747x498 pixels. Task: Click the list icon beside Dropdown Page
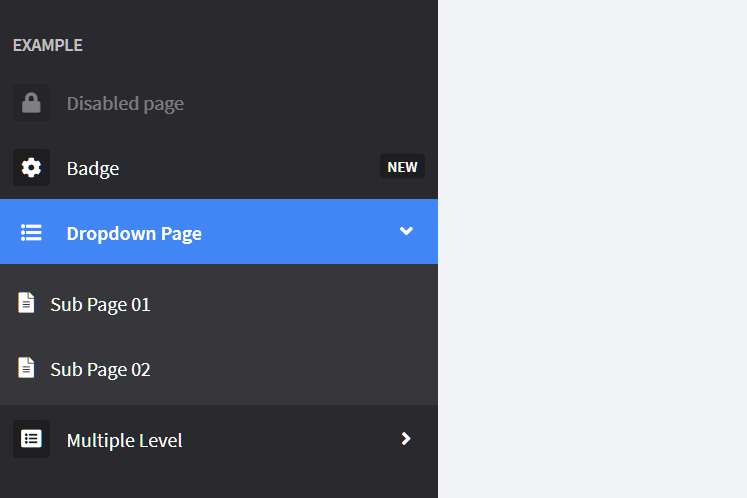point(31,233)
